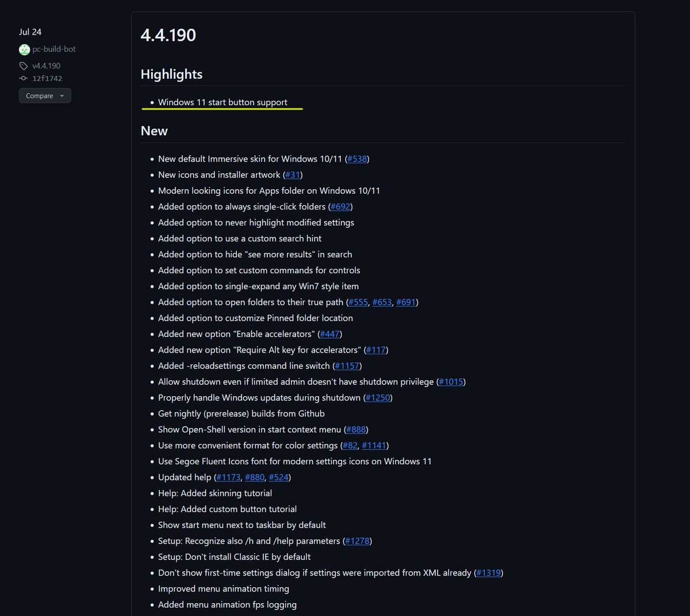The height and width of the screenshot is (616, 690).
Task: Click 'Modern looking icons for Apps folder' line
Action: tap(269, 191)
